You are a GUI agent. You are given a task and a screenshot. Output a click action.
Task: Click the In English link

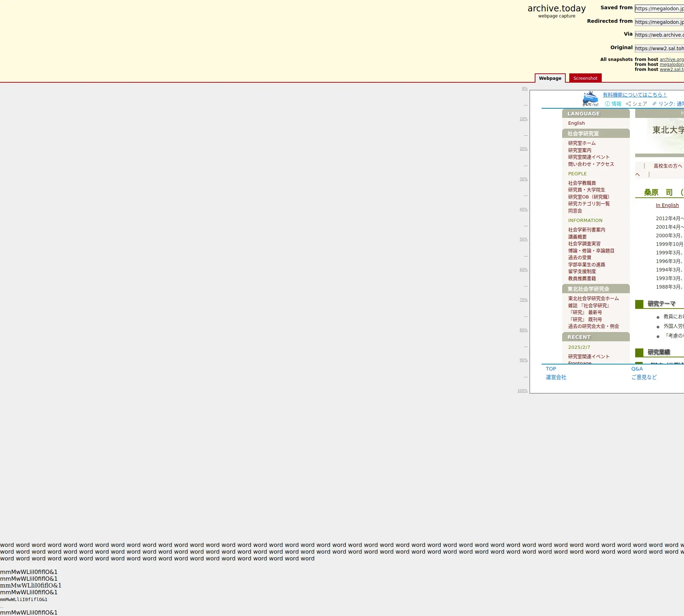point(667,206)
